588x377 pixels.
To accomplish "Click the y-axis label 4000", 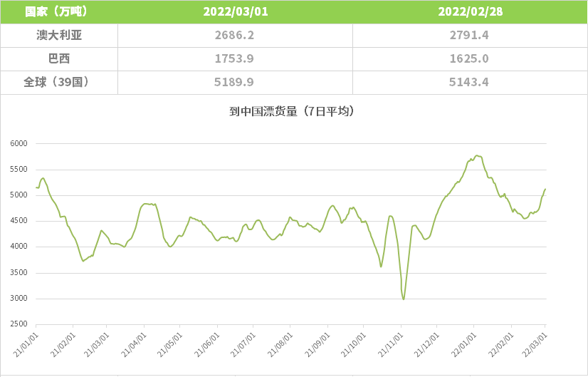I will 19,247.
